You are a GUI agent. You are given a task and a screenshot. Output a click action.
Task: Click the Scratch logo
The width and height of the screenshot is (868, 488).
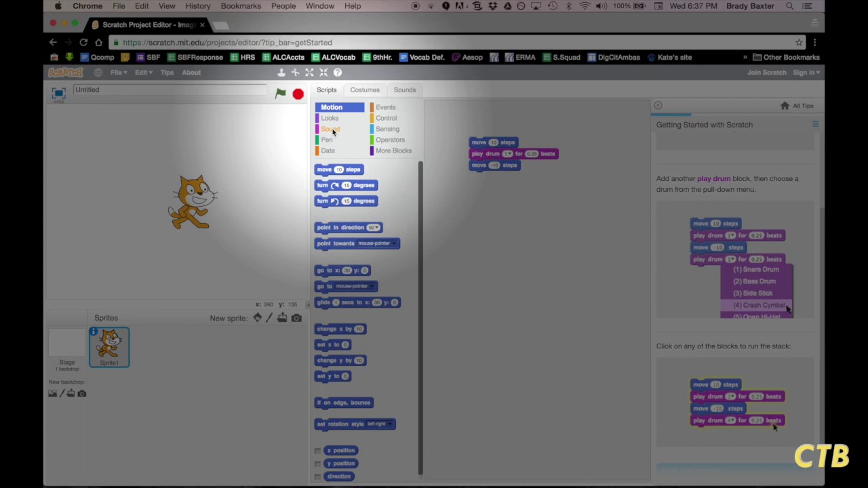click(x=65, y=73)
